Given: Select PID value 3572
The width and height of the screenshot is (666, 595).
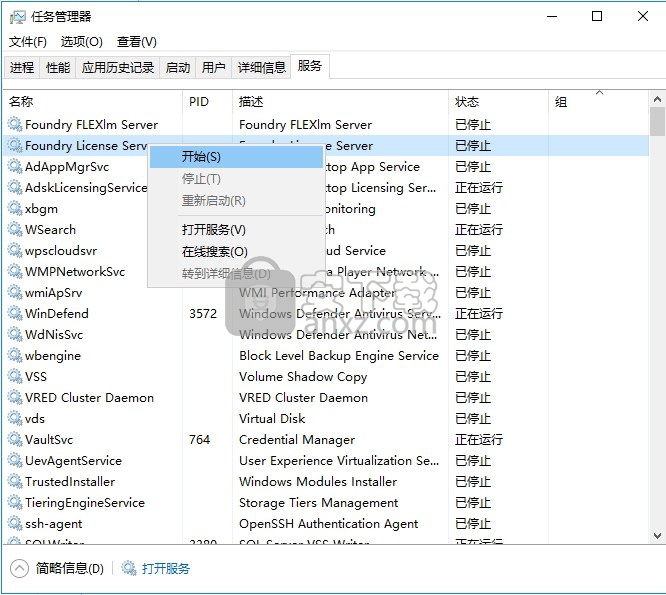Looking at the screenshot, I should coord(203,313).
